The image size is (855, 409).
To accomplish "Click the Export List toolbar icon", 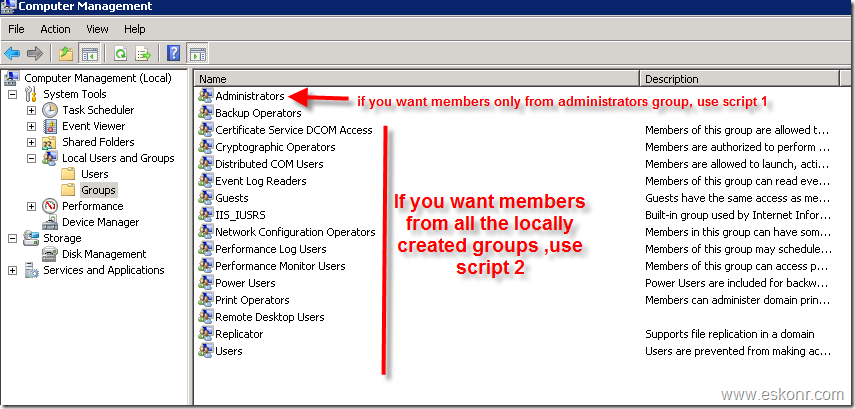I will pyautogui.click(x=143, y=53).
